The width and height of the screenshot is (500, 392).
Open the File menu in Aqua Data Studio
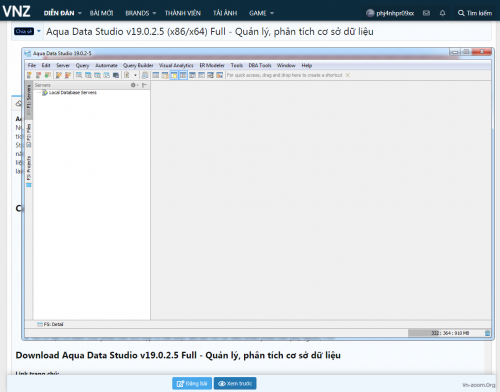[x=32, y=65]
